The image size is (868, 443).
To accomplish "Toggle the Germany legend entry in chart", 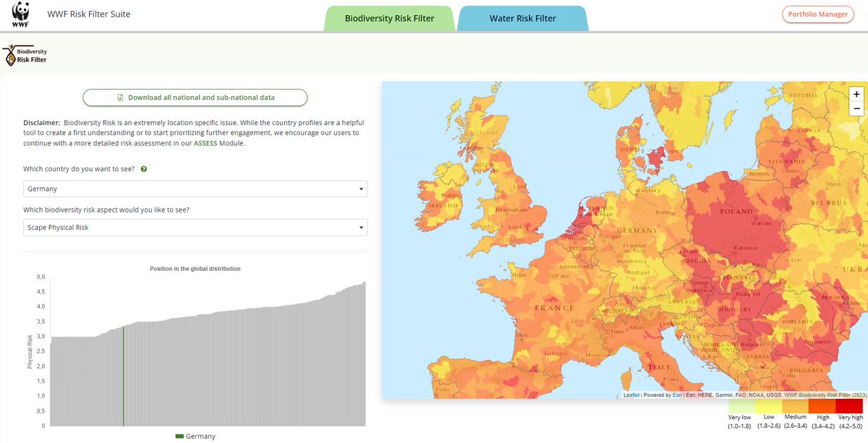I will 195,436.
